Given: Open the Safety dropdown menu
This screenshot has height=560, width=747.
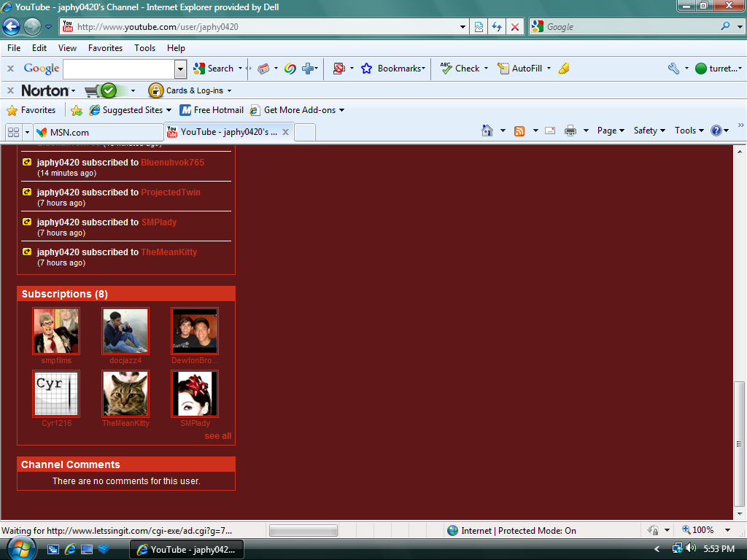Looking at the screenshot, I should (649, 131).
